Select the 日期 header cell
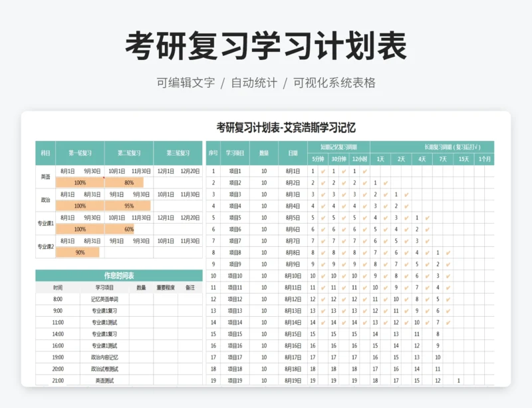Viewport: 532px width, 408px height. 293,153
